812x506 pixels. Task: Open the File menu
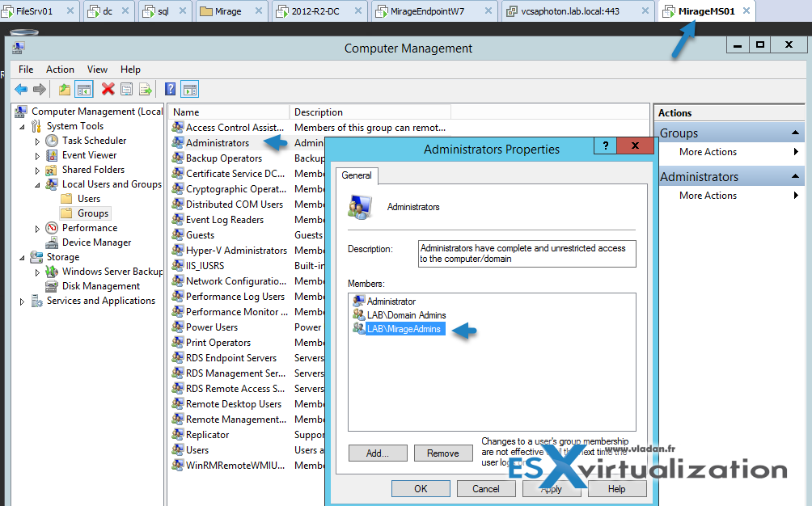(x=26, y=70)
